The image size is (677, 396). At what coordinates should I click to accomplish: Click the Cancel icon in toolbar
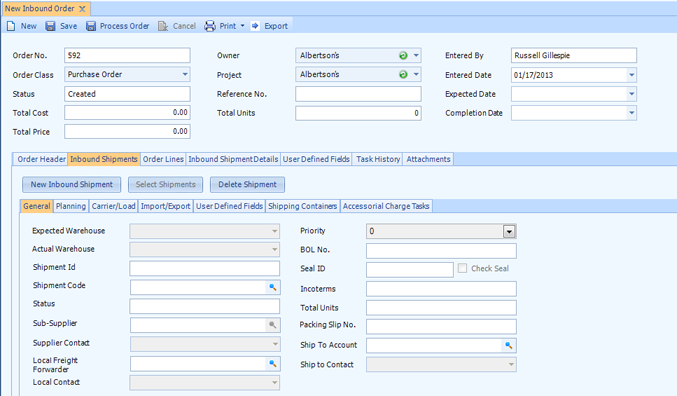tap(163, 26)
